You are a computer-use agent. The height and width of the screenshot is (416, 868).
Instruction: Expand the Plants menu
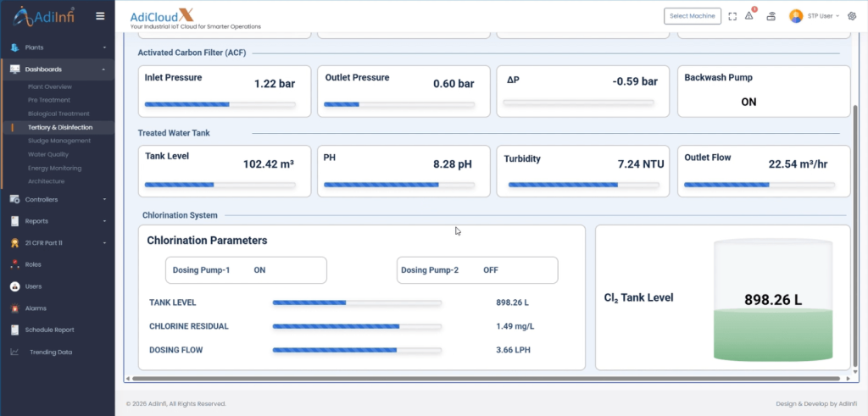point(58,47)
